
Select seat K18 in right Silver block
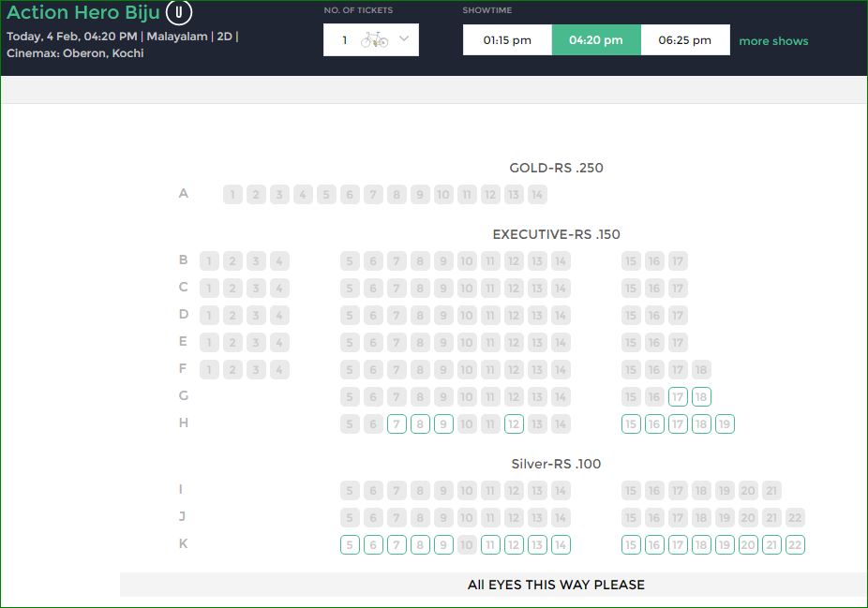tap(701, 545)
